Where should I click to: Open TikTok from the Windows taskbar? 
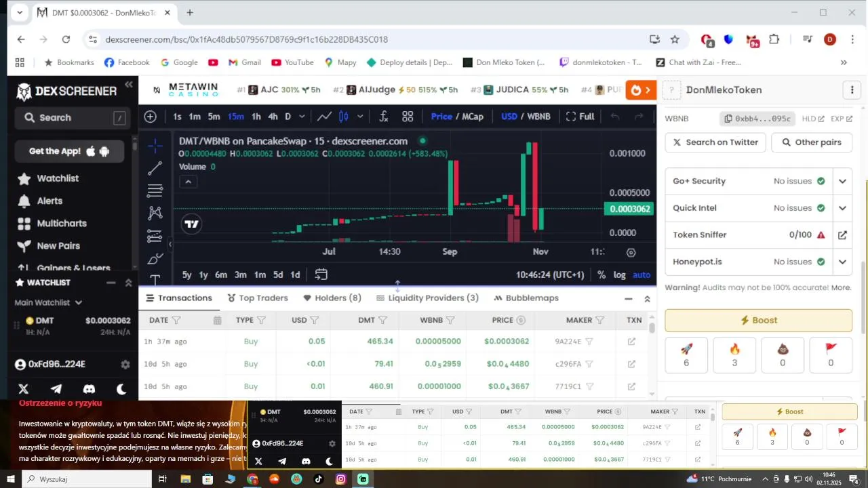319,479
